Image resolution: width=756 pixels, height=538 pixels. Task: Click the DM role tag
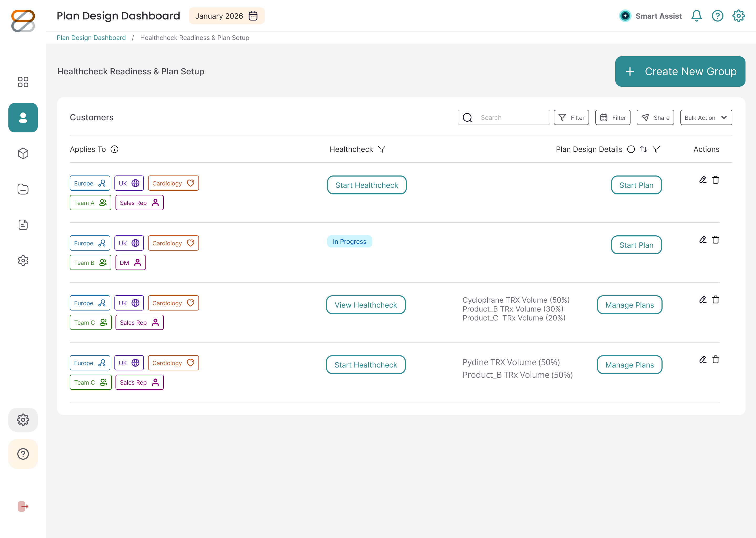[130, 263]
